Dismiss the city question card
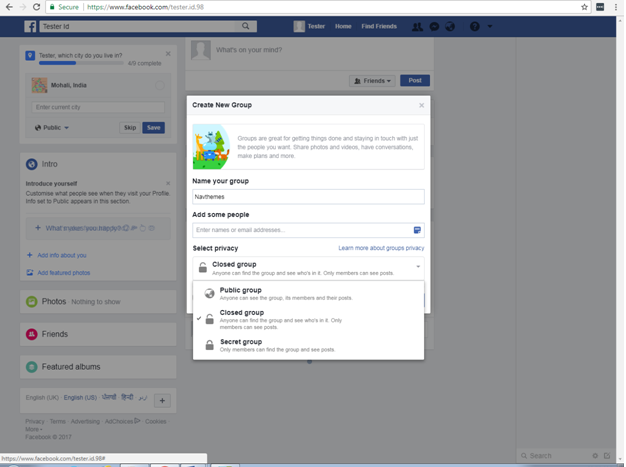Viewport: 626px width, 467px height. (168, 54)
